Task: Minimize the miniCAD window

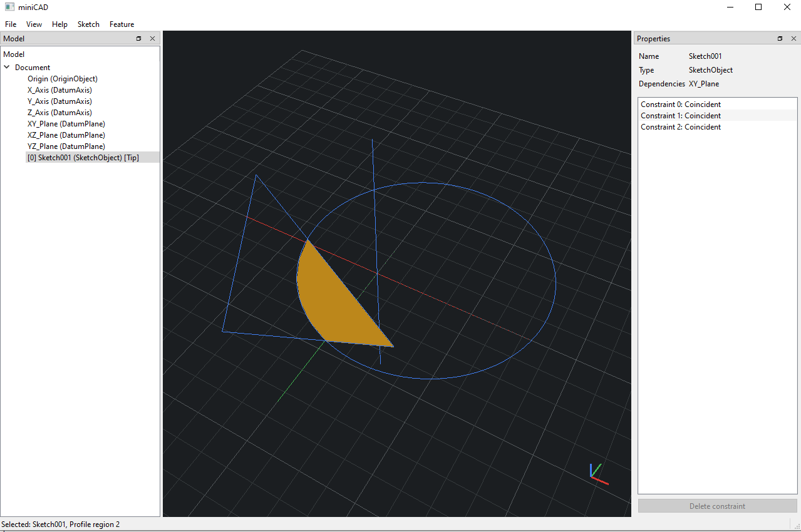Action: coord(730,8)
